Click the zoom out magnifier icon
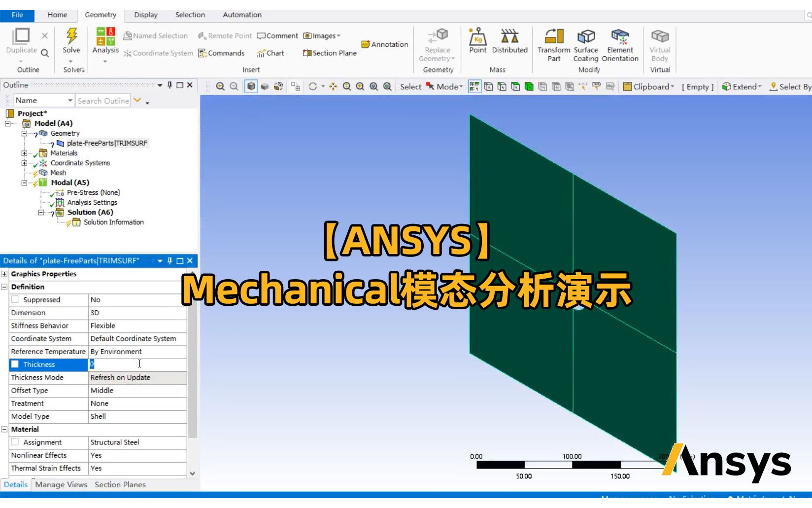812x508 pixels. [x=234, y=86]
